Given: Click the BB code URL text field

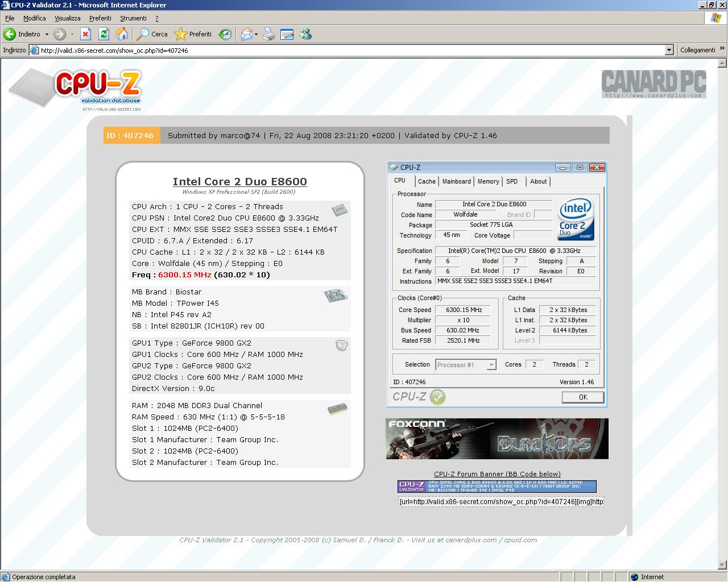Looking at the screenshot, I should point(501,502).
